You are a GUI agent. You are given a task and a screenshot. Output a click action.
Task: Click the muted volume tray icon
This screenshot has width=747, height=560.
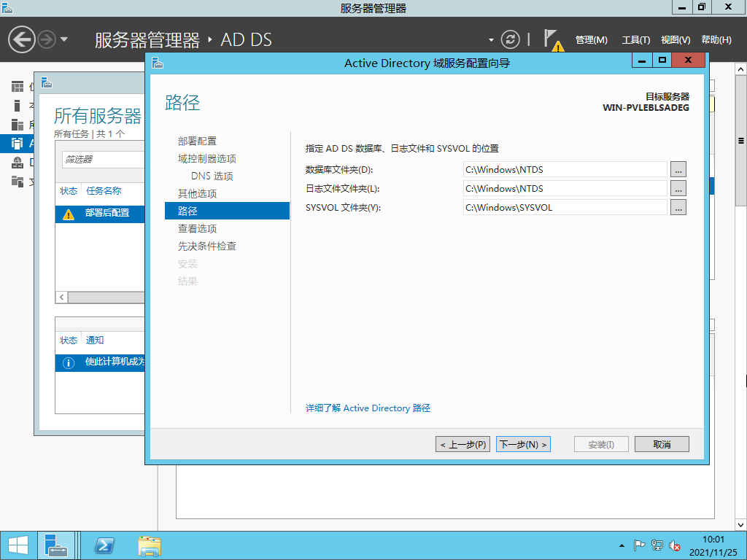point(674,545)
